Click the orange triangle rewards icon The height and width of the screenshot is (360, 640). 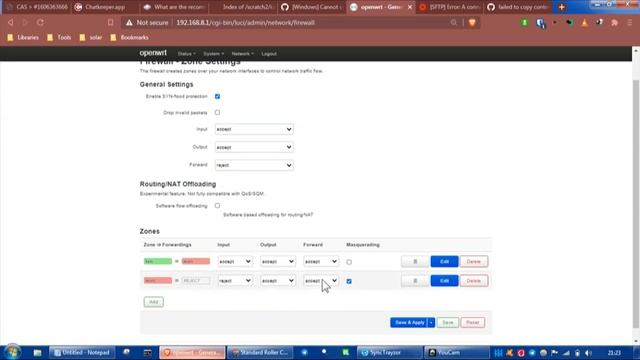pos(584,23)
